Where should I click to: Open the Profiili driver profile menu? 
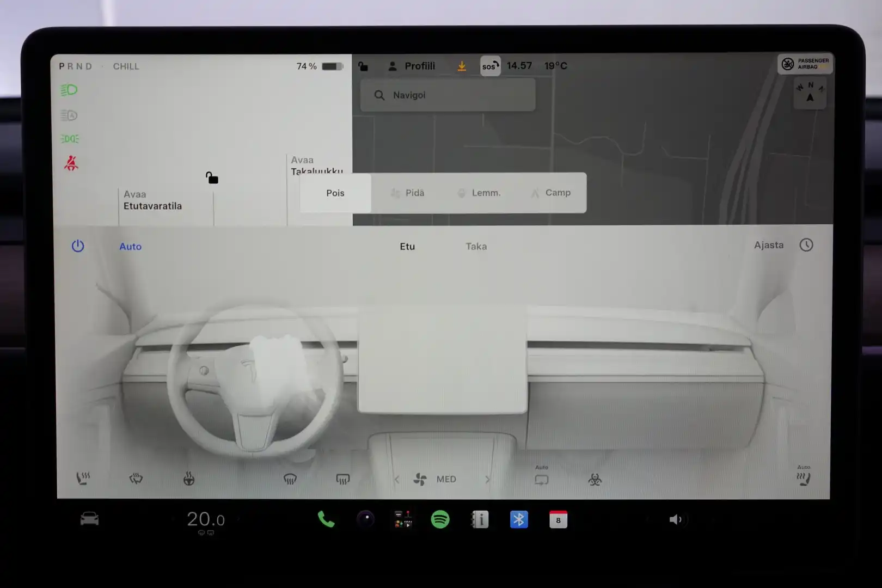pos(412,66)
